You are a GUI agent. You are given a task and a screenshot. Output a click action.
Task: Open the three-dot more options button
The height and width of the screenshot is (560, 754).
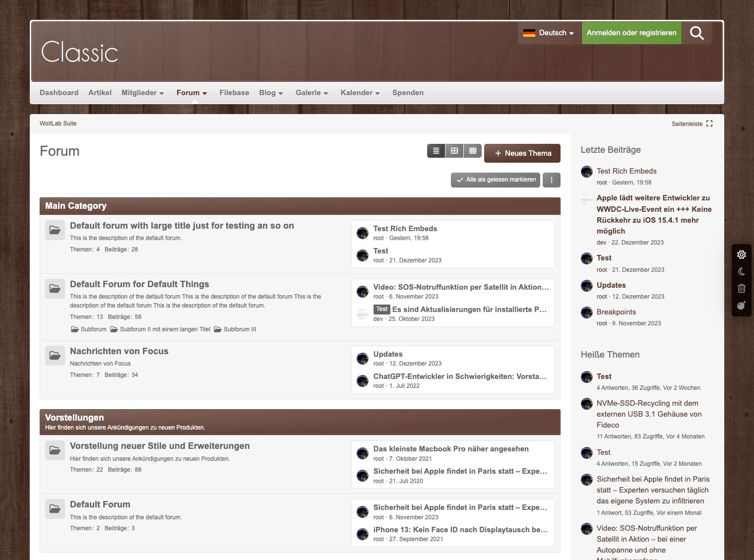[x=552, y=180]
